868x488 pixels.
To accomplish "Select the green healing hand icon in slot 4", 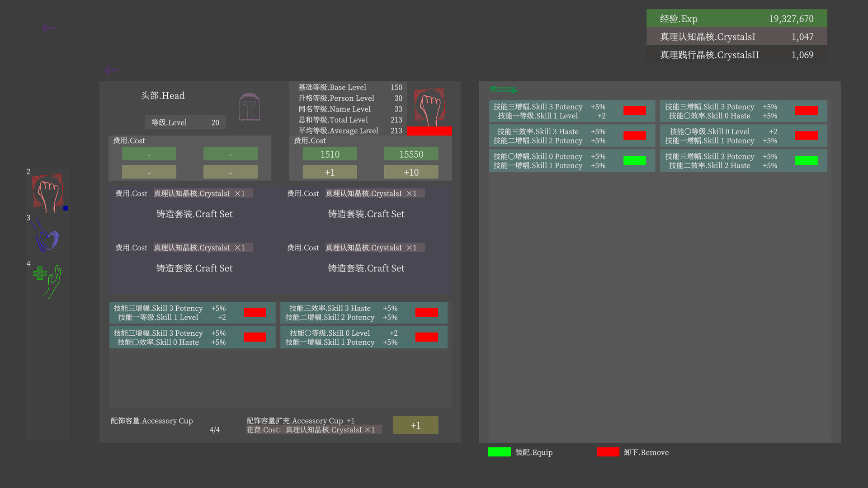I will pyautogui.click(x=48, y=281).
